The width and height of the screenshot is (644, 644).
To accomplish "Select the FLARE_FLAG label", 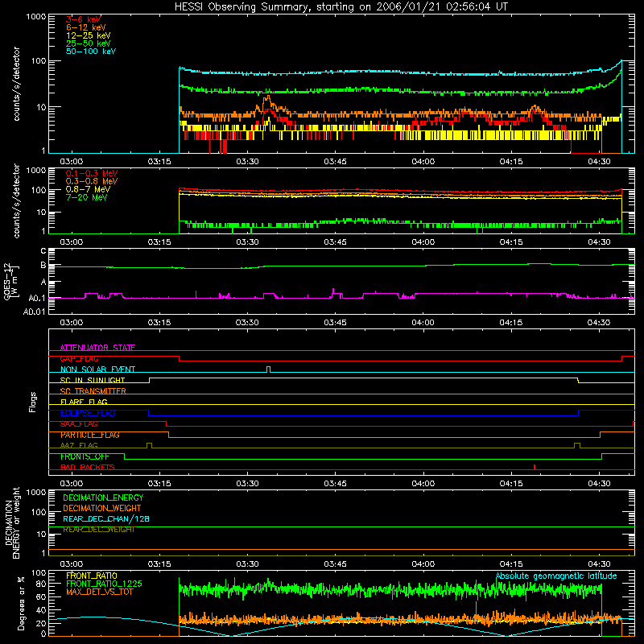I will click(84, 402).
